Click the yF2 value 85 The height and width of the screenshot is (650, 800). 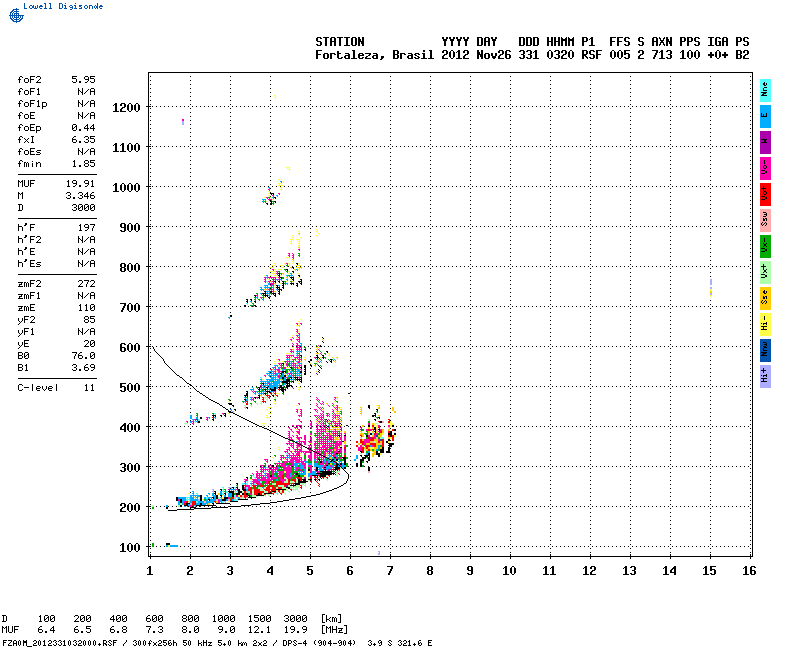(x=89, y=320)
